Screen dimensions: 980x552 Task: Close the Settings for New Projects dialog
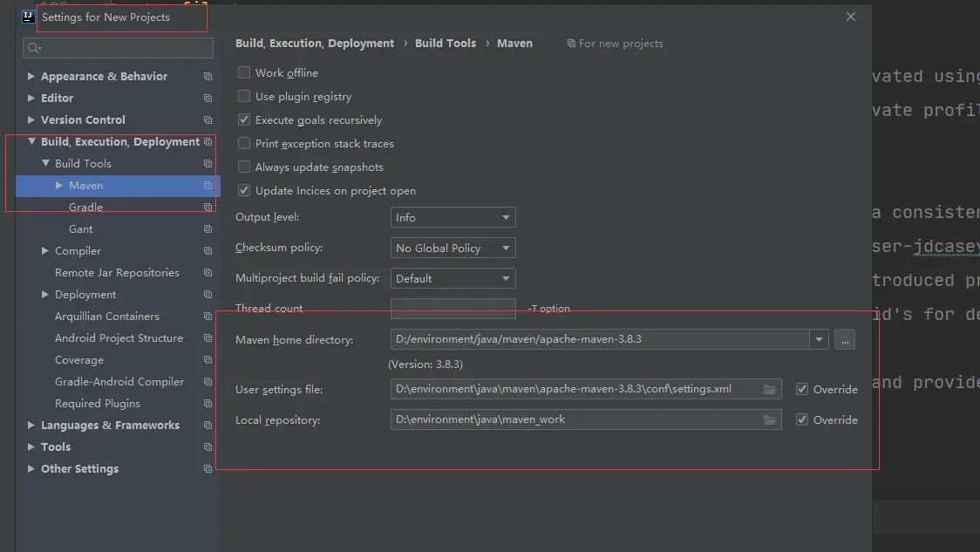851,17
